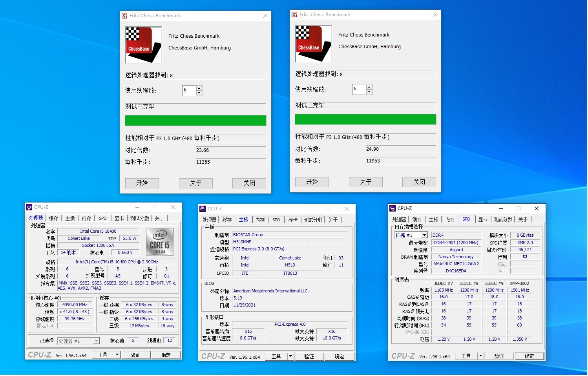588x376 pixels.
Task: Switch to 处理器 tab in right CPU-Z
Action: (399, 219)
